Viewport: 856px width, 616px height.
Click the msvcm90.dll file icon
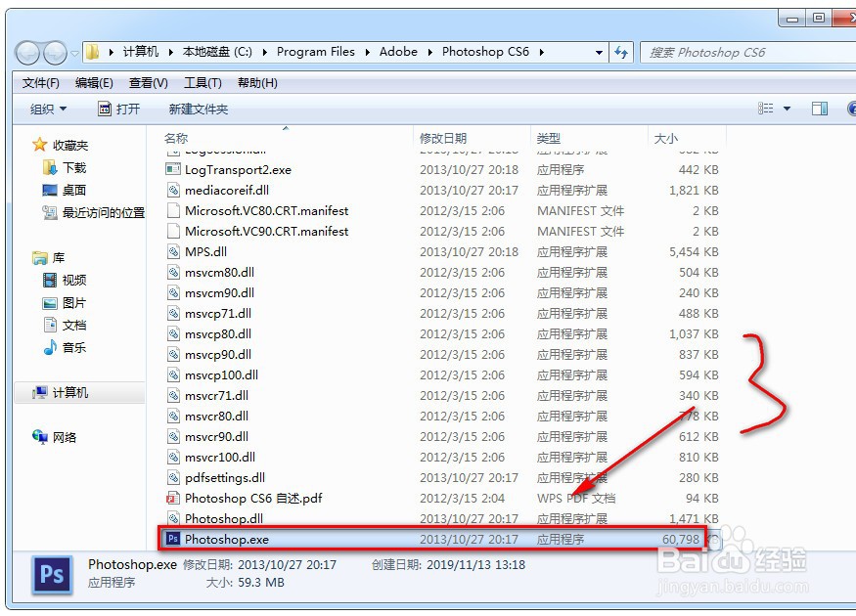[173, 293]
